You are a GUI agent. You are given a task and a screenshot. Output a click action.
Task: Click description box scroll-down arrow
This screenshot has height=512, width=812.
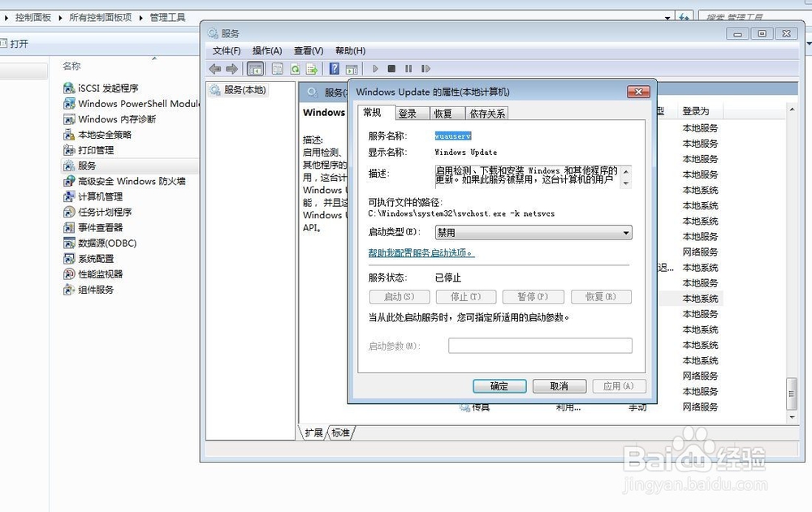[626, 183]
